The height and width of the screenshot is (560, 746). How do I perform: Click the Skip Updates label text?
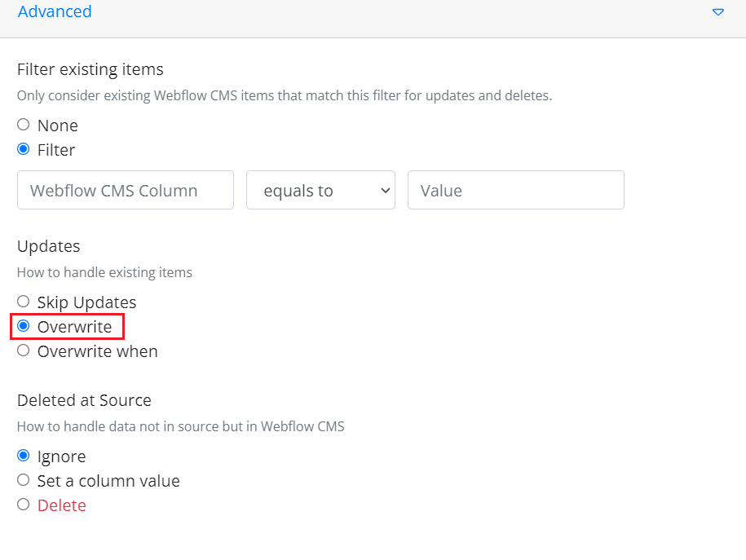(86, 302)
